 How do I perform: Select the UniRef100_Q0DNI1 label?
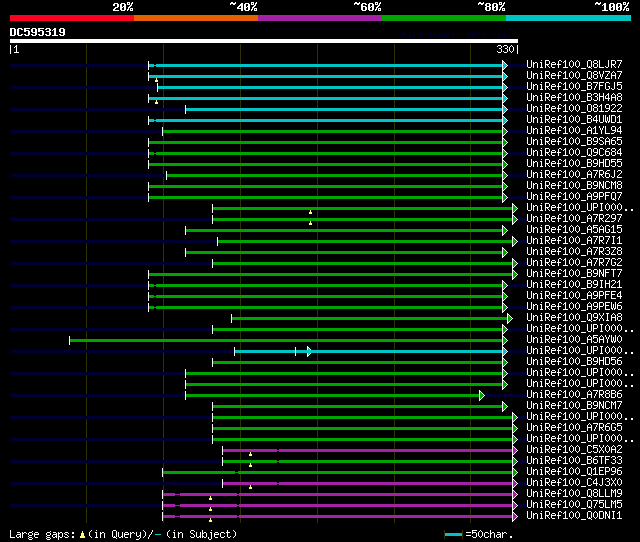574,516
